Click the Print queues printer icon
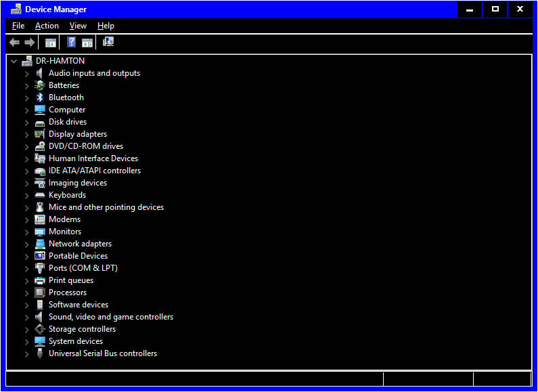This screenshot has height=392, width=538. coord(40,280)
